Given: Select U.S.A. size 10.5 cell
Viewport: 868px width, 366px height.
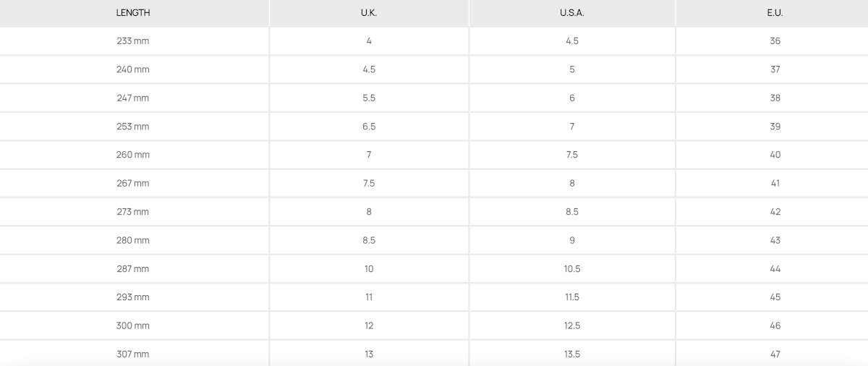Looking at the screenshot, I should pos(572,269).
